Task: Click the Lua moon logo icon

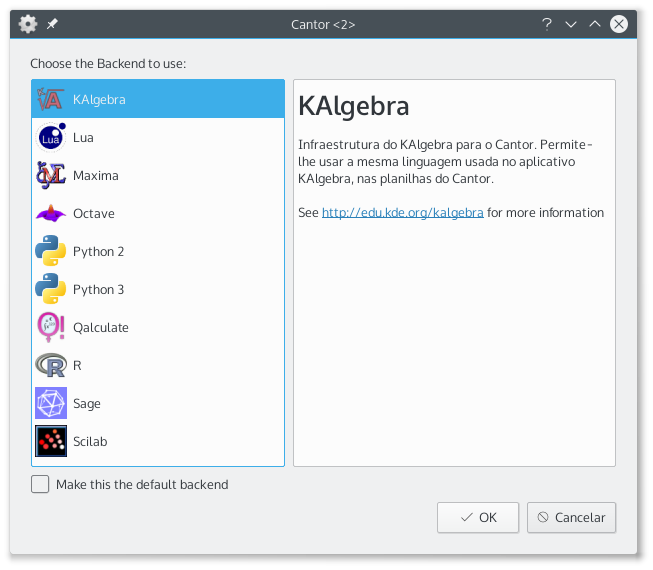Action: click(50, 137)
